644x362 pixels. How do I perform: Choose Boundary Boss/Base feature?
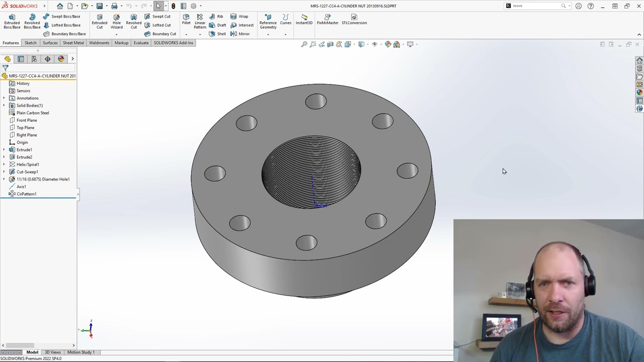[64, 34]
